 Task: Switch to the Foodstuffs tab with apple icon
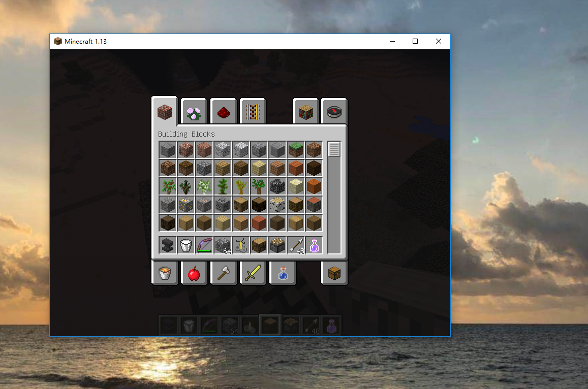pos(194,273)
